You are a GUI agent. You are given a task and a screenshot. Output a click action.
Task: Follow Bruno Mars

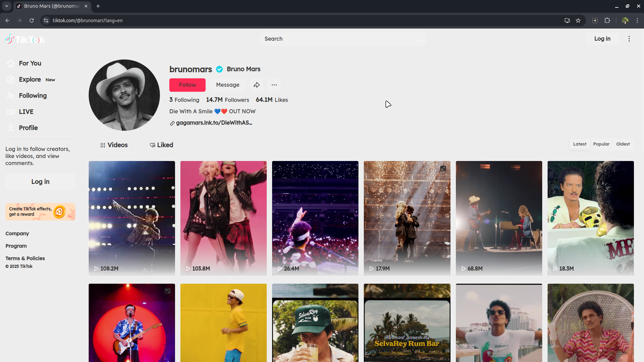click(187, 85)
